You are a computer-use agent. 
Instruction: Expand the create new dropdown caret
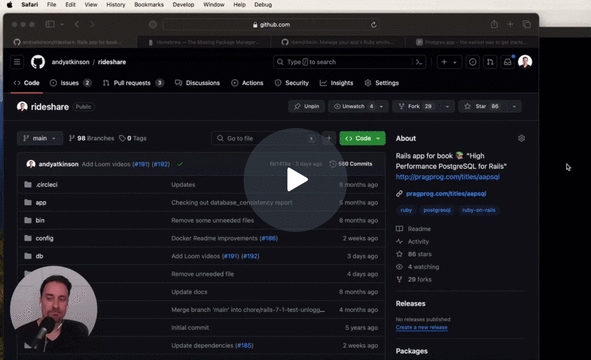point(455,62)
